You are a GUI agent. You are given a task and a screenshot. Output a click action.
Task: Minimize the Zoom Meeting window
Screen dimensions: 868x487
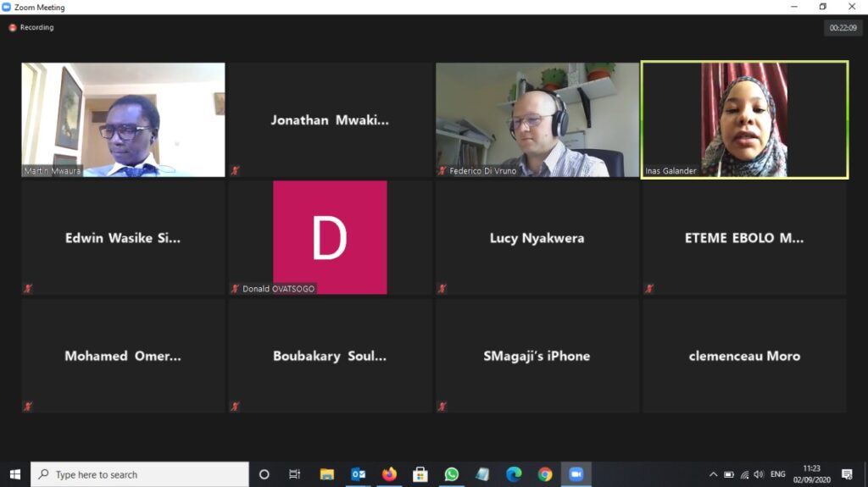(794, 7)
